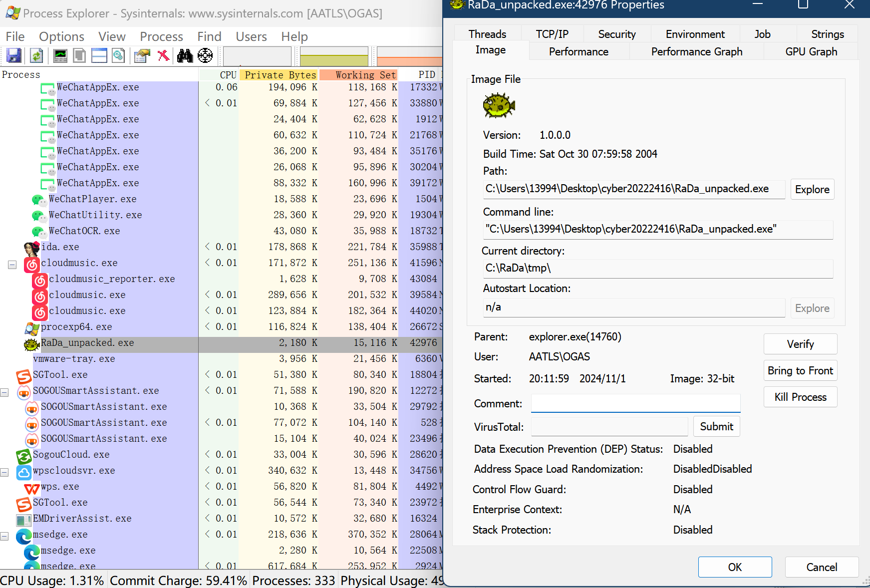Click the ida.exe process icon
Screen dimensions: 870x588
coord(32,248)
